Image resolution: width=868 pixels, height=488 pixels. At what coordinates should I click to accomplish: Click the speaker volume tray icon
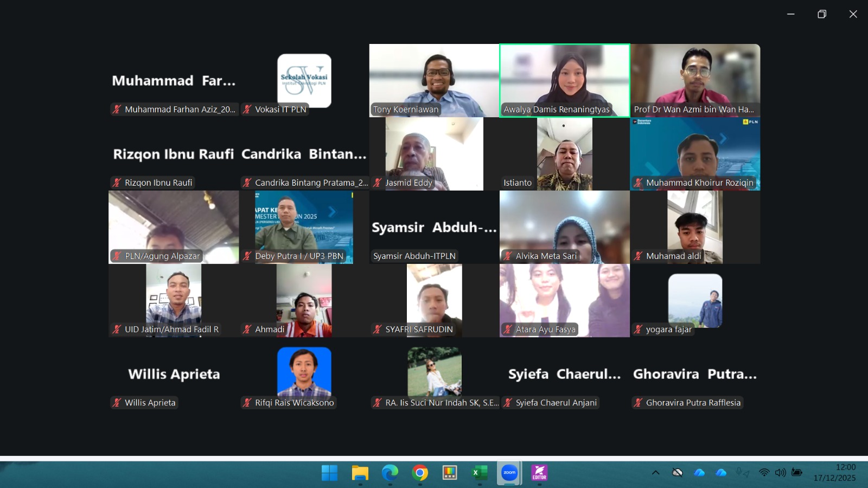coord(780,473)
